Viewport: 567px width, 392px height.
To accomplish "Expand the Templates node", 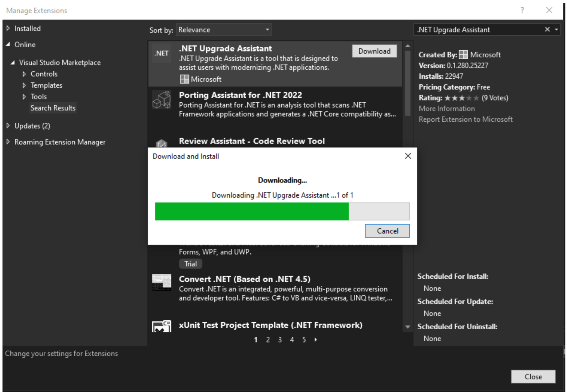I will 24,85.
